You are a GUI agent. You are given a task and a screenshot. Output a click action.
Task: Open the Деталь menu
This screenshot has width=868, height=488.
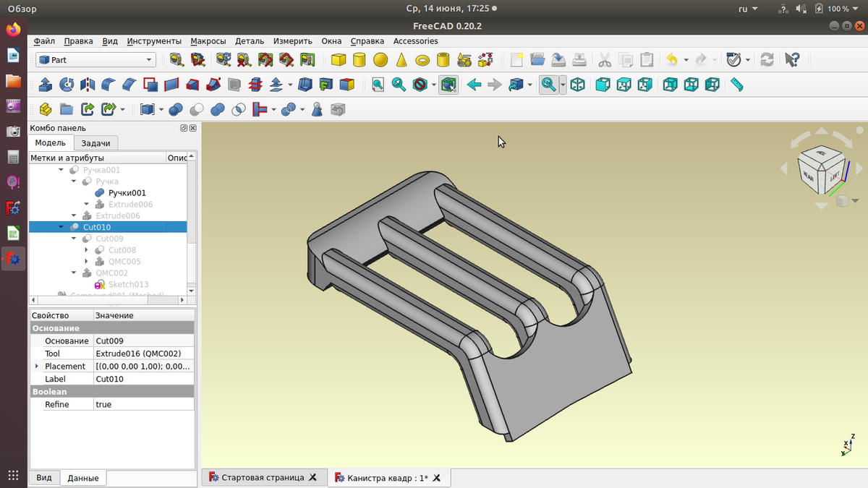250,41
